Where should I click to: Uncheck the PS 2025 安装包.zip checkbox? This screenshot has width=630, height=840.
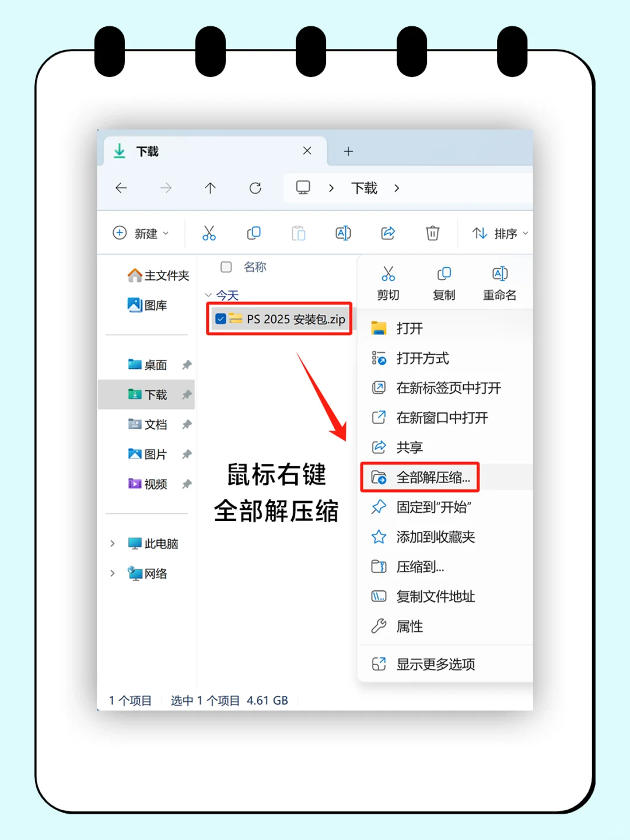click(220, 319)
